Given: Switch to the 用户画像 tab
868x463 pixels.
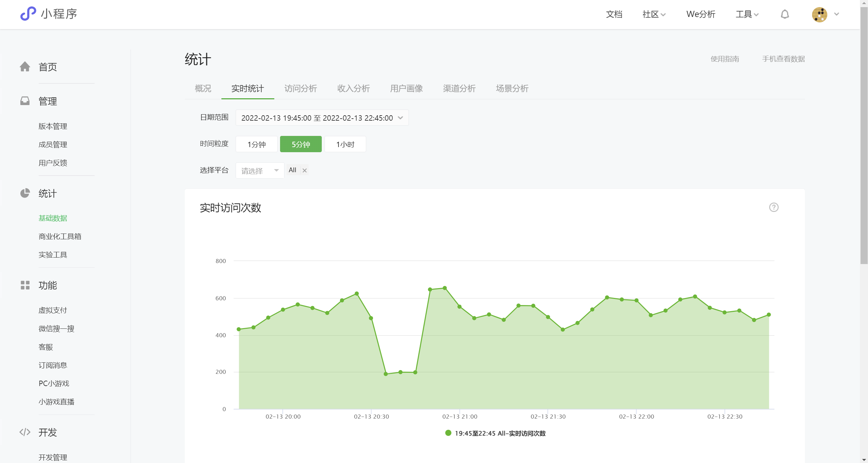Looking at the screenshot, I should point(406,88).
